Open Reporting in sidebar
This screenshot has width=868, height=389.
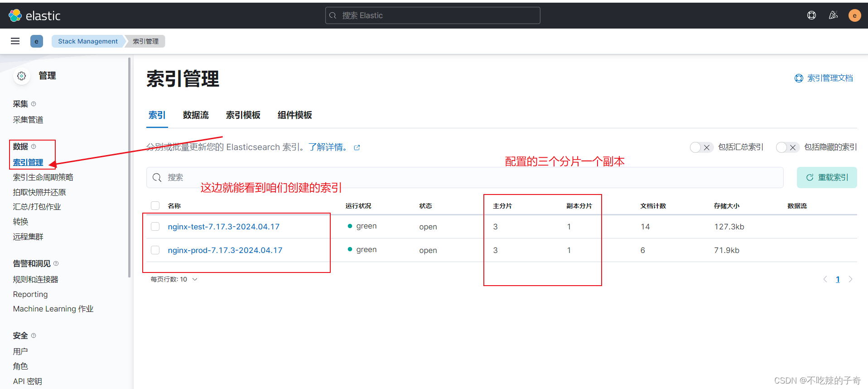(30, 294)
